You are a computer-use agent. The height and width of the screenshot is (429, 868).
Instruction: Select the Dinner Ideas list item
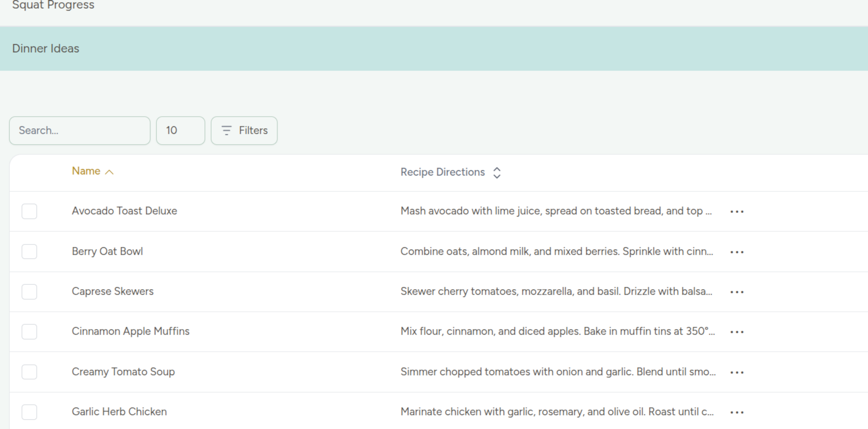(x=46, y=48)
